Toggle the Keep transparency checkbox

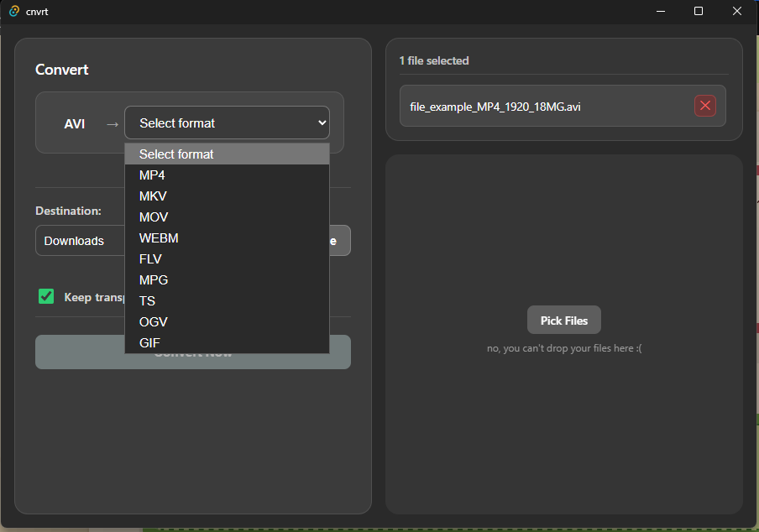tap(46, 296)
